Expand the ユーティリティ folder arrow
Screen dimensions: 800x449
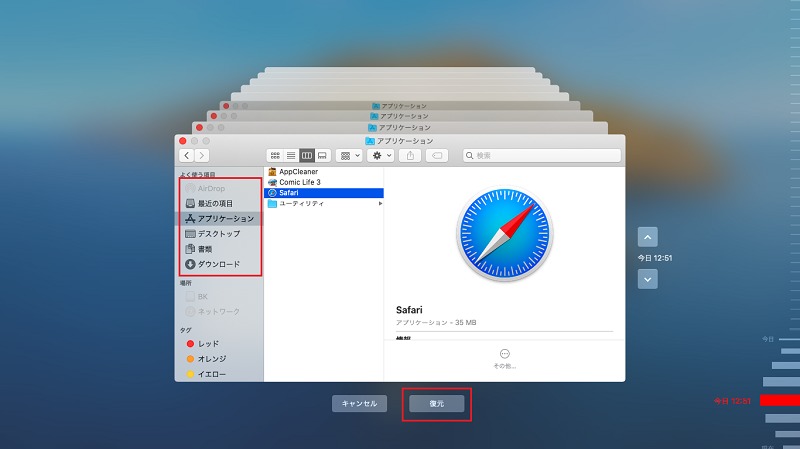380,204
